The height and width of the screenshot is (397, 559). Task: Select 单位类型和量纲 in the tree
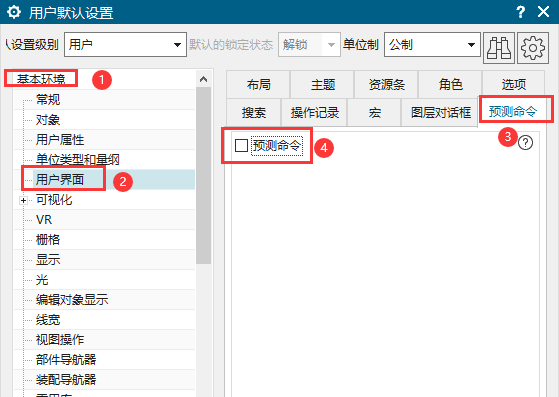click(77, 159)
